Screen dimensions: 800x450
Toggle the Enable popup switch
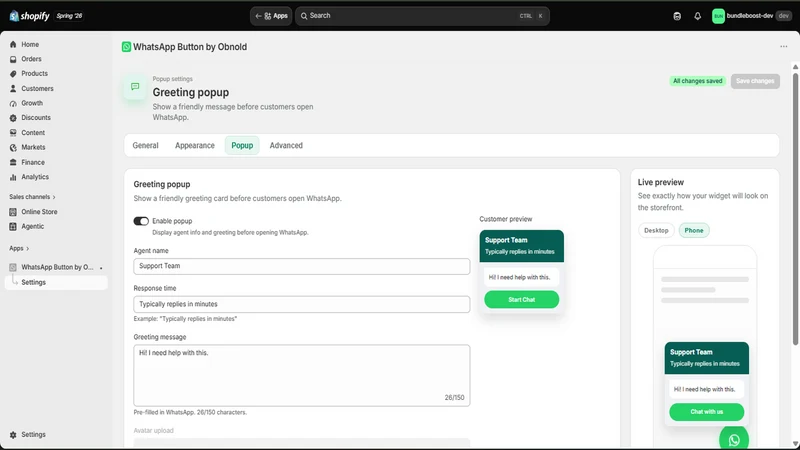point(141,221)
